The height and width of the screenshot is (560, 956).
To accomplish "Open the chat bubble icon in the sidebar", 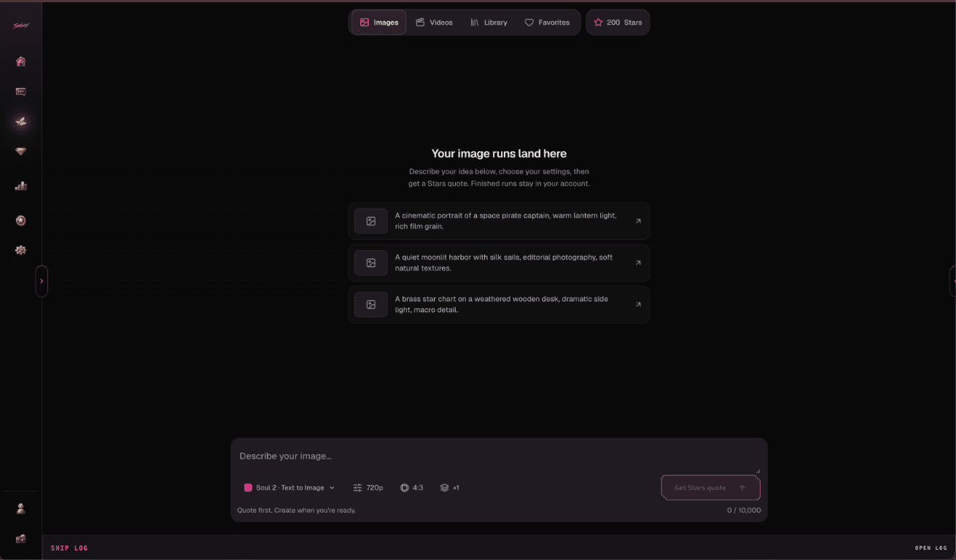I will (20, 92).
